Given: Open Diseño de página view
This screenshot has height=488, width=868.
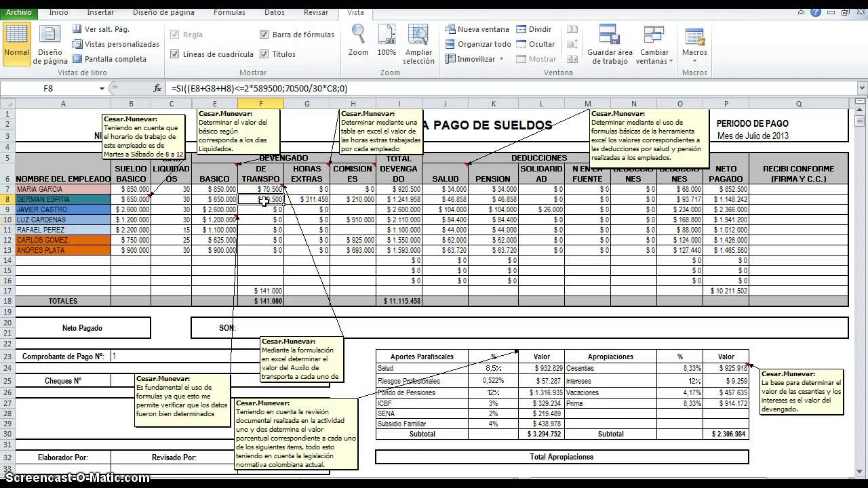Looking at the screenshot, I should pos(50,45).
